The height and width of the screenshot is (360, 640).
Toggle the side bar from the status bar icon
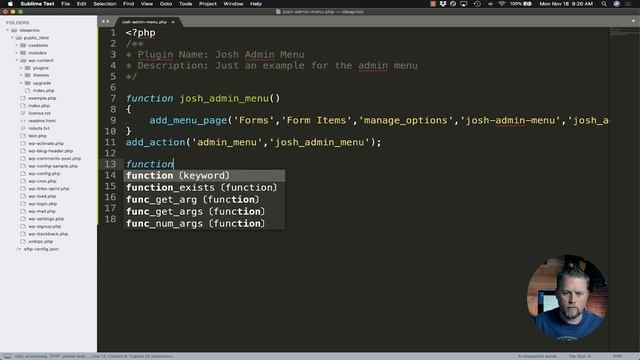coord(7,356)
